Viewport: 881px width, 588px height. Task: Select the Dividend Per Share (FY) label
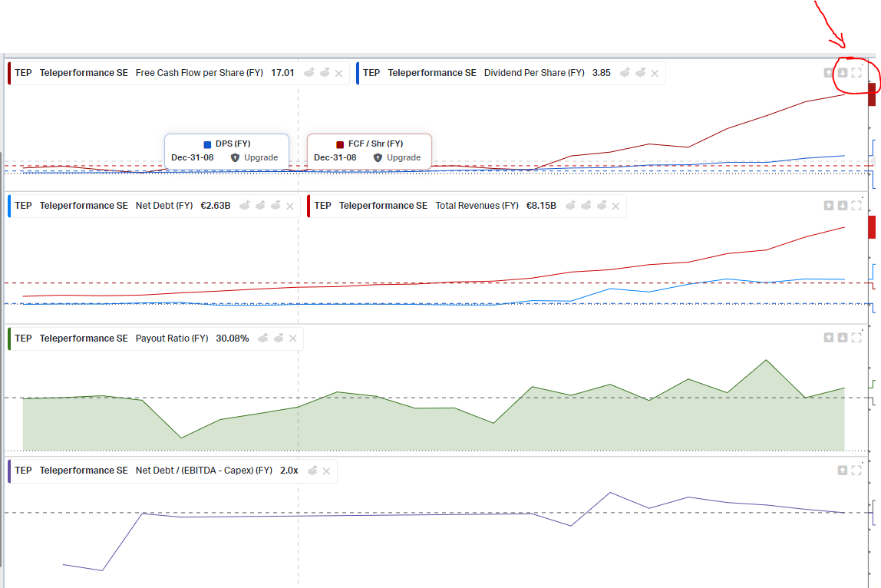point(534,72)
